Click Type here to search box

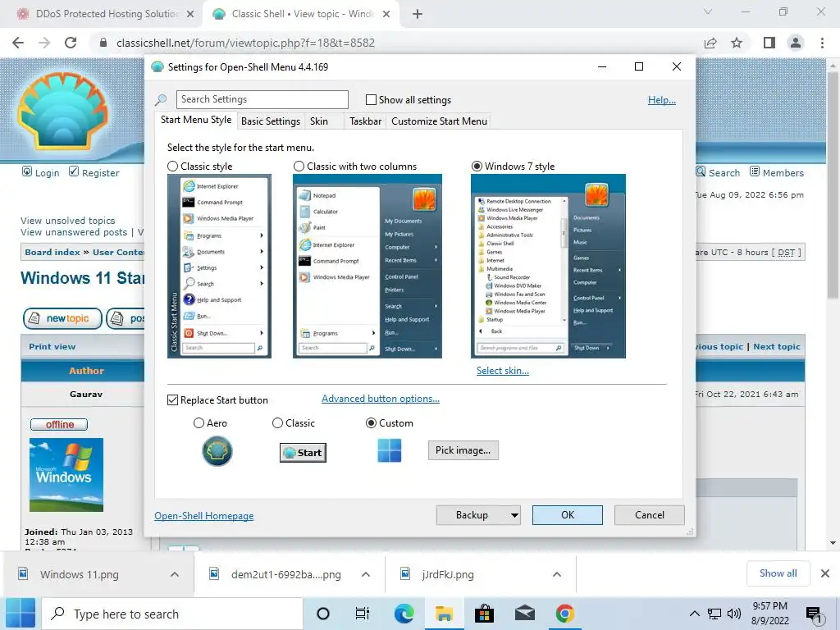pyautogui.click(x=172, y=614)
